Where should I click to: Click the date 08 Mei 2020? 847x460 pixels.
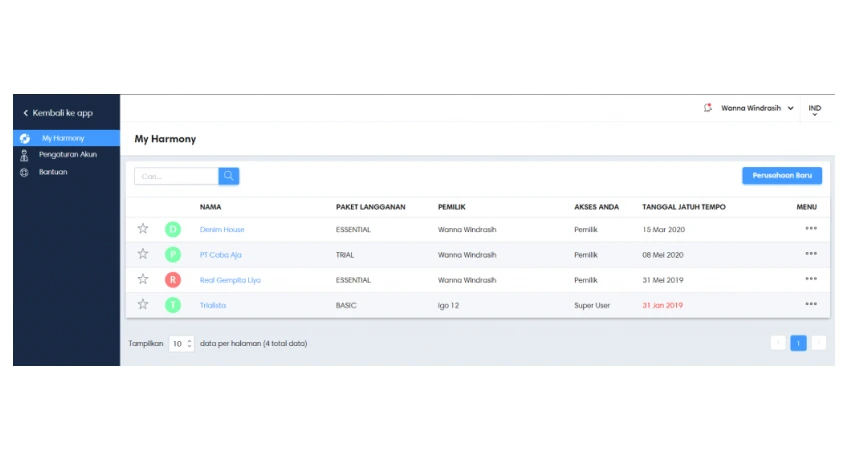663,255
